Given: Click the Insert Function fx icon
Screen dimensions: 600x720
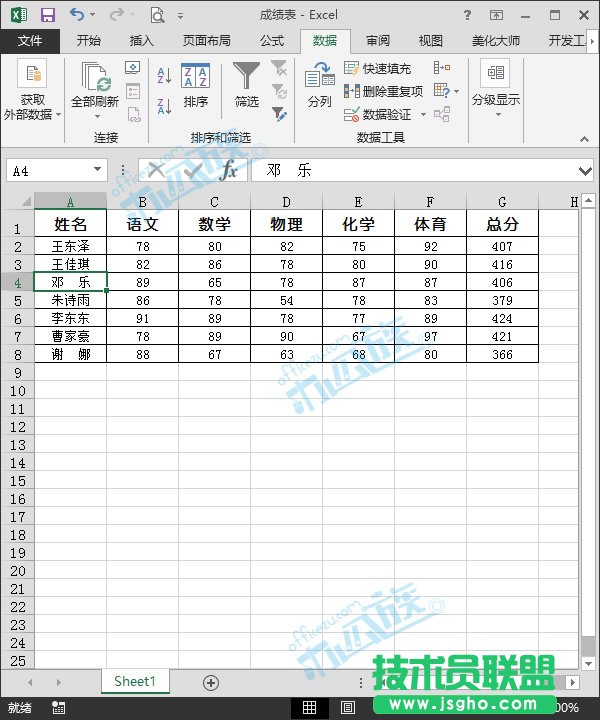Looking at the screenshot, I should 228,170.
